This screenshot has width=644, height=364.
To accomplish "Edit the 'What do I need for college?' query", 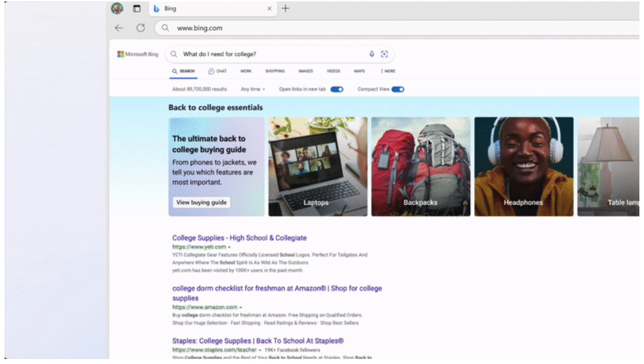I will 220,54.
